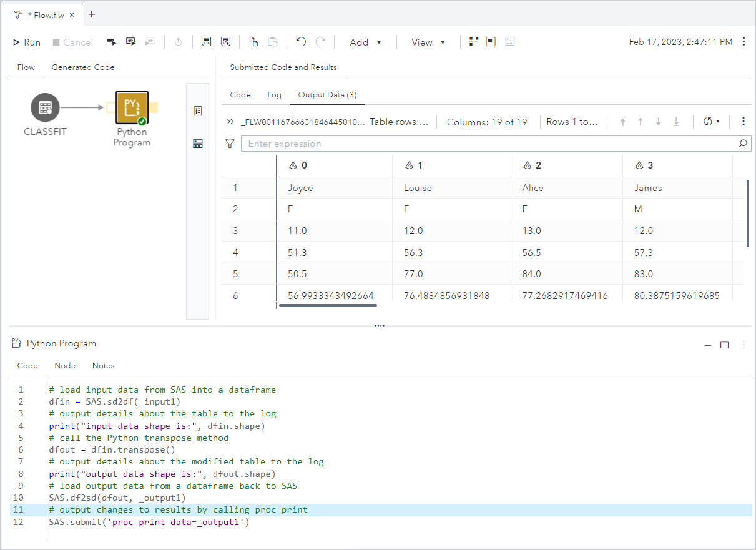
Task: Open the Add dropdown menu
Action: pos(365,42)
